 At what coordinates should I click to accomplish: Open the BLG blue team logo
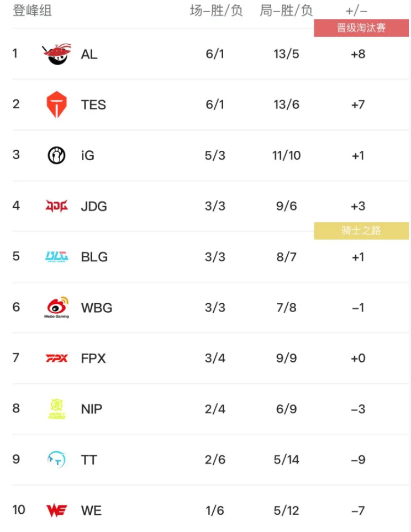click(57, 257)
